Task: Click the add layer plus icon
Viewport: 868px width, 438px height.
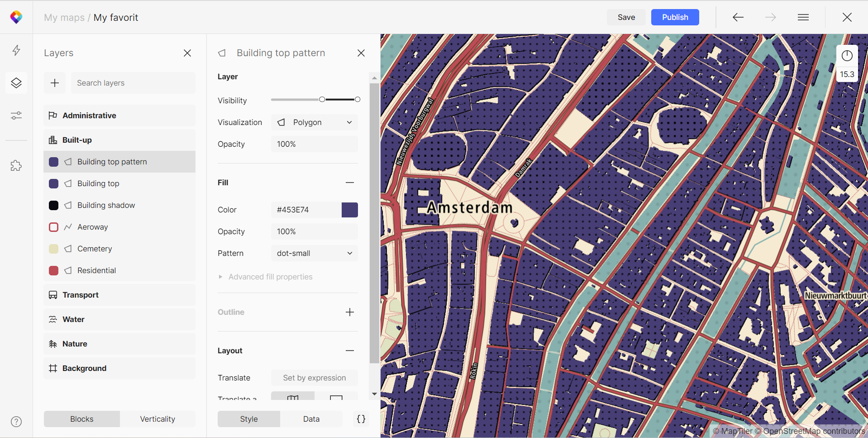Action: tap(55, 83)
